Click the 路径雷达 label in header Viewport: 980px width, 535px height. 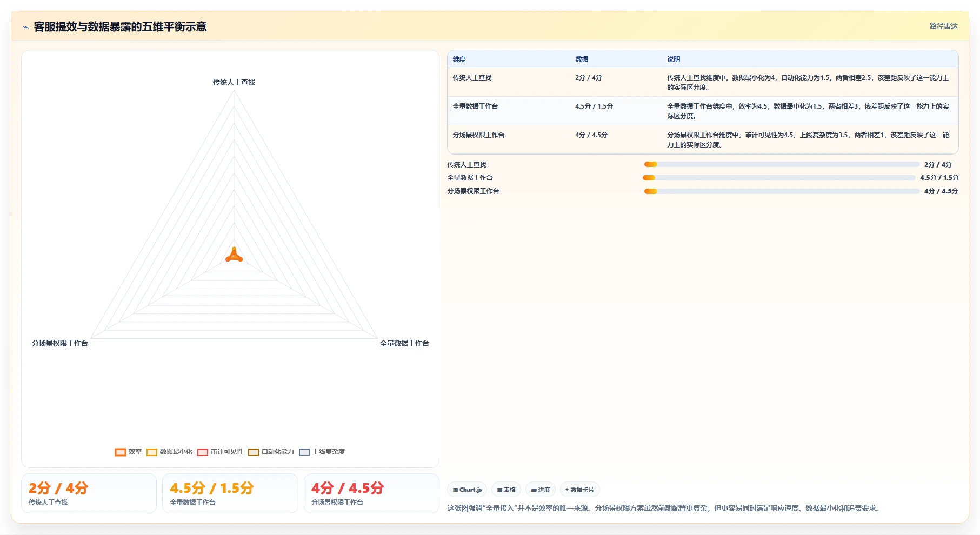pyautogui.click(x=943, y=26)
